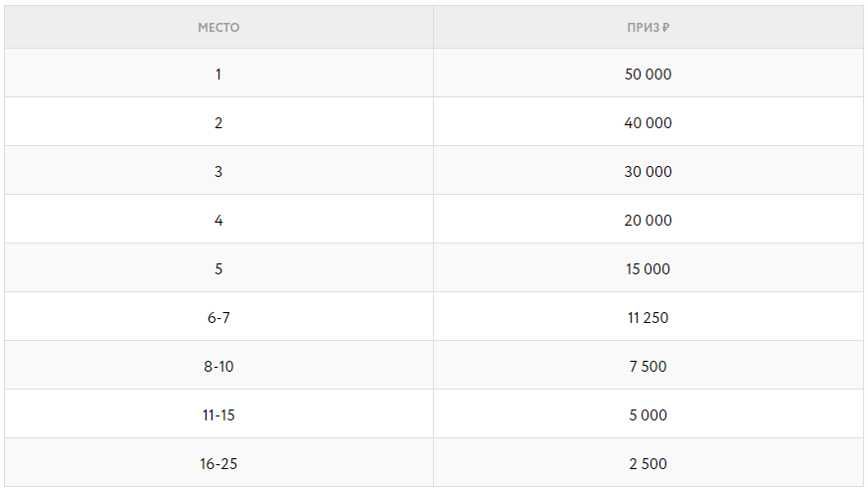Screen dimensions: 868x491
Task: Click the 11 250 prize cell
Action: click(x=649, y=318)
